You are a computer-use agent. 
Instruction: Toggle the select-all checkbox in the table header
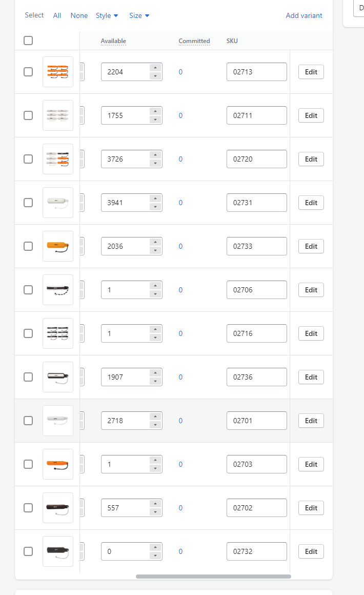tap(28, 40)
